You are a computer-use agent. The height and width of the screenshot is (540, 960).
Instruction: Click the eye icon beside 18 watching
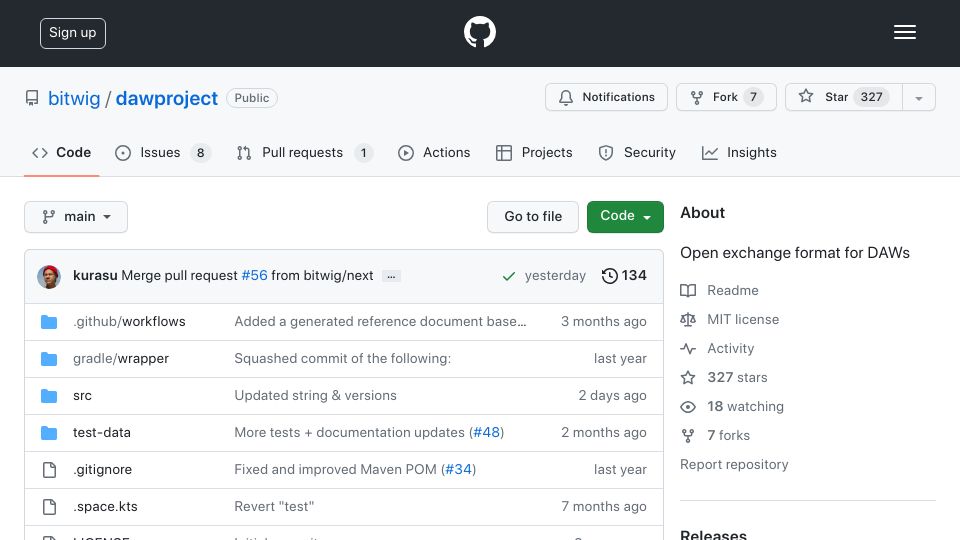pos(688,407)
